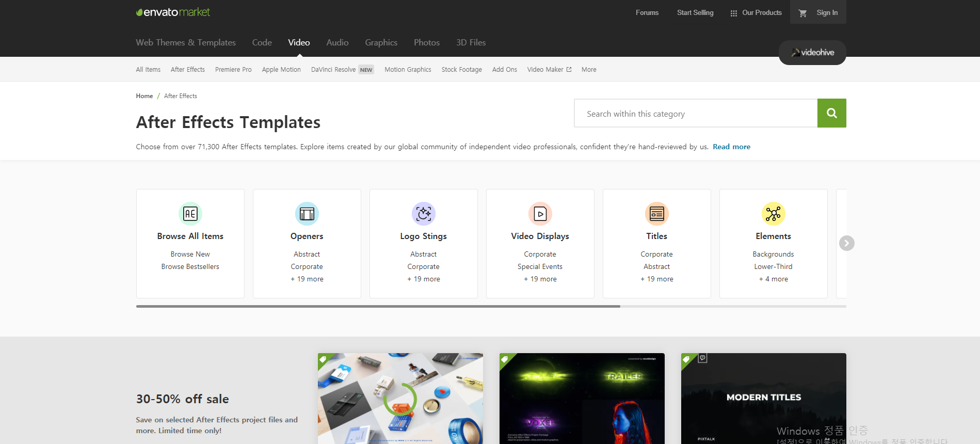This screenshot has width=980, height=444.
Task: Open Openers Abstract subcategory
Action: point(307,254)
